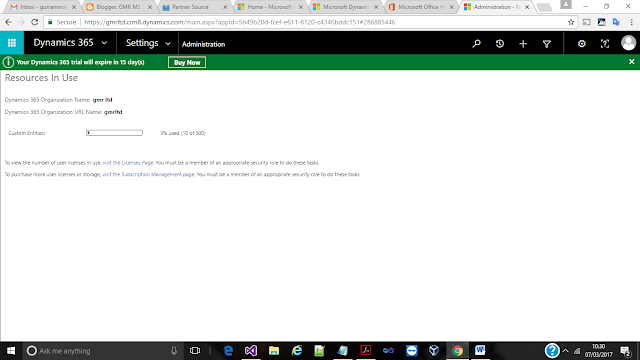Click the help question mark icon
The width and height of the screenshot is (640, 360).
tap(605, 43)
